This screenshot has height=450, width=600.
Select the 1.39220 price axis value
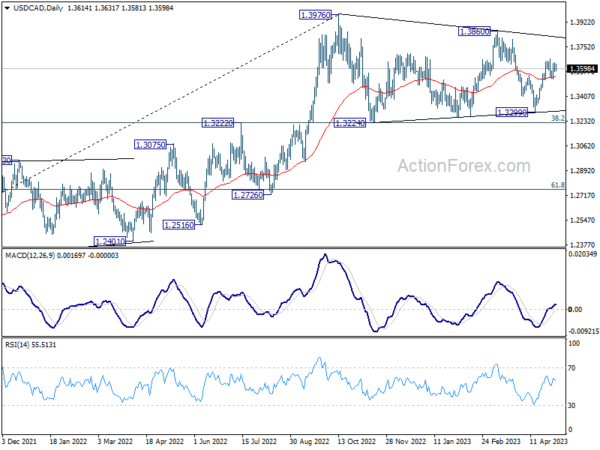click(583, 22)
